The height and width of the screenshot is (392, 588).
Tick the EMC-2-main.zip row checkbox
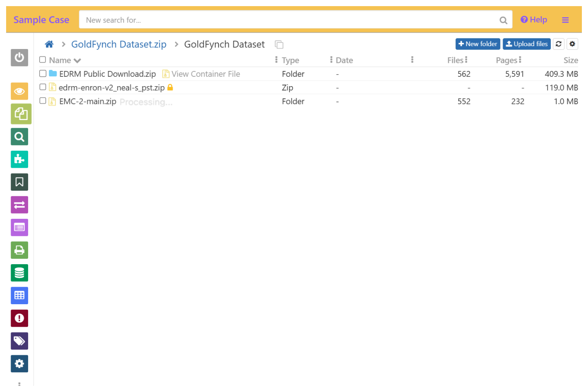43,101
